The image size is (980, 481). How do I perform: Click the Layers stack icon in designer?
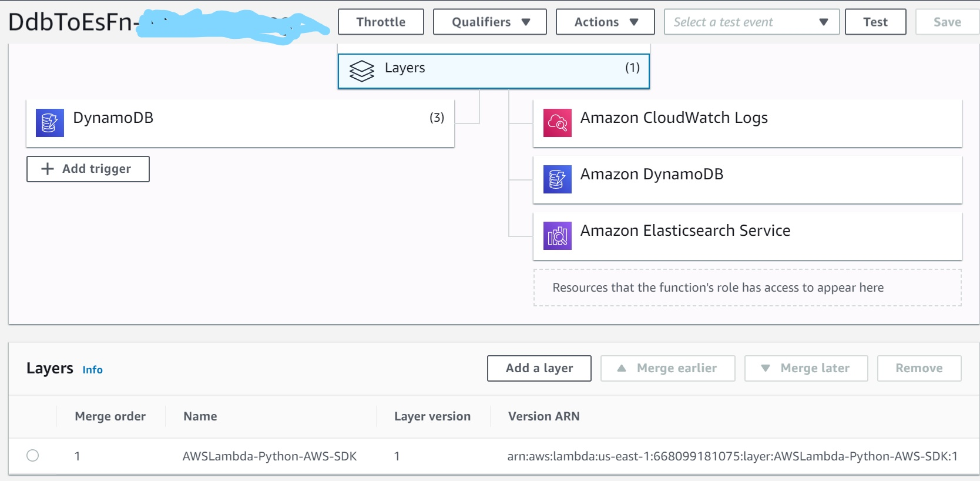click(x=361, y=71)
